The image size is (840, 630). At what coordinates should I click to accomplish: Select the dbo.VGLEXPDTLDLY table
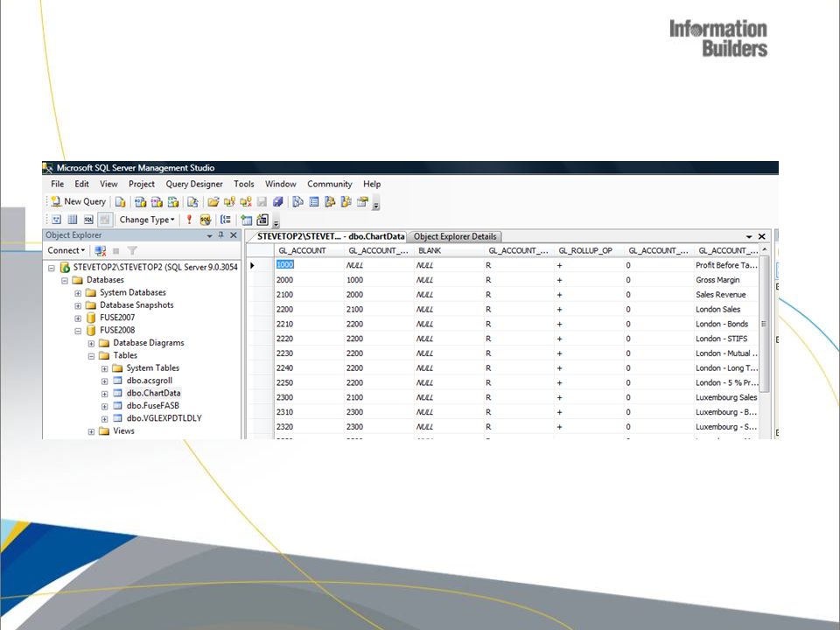[x=164, y=418]
